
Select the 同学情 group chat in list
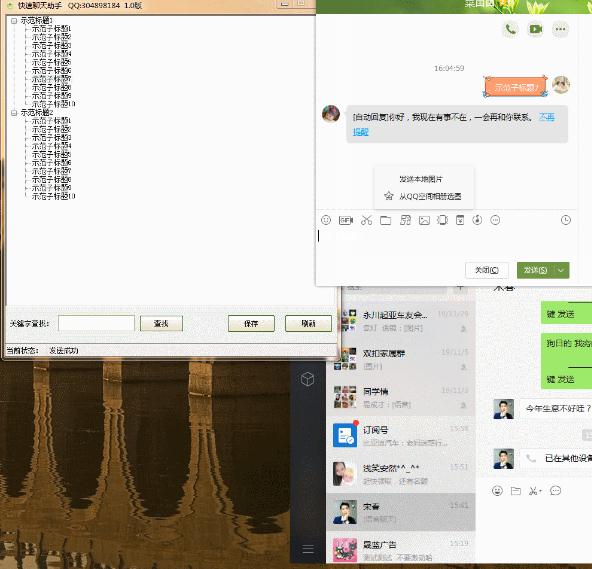[401, 397]
